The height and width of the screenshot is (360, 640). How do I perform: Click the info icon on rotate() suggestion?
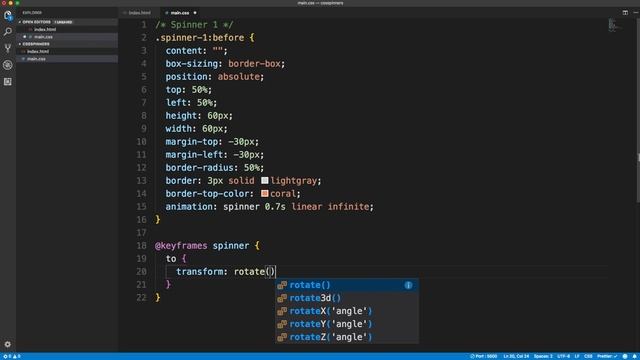point(408,285)
